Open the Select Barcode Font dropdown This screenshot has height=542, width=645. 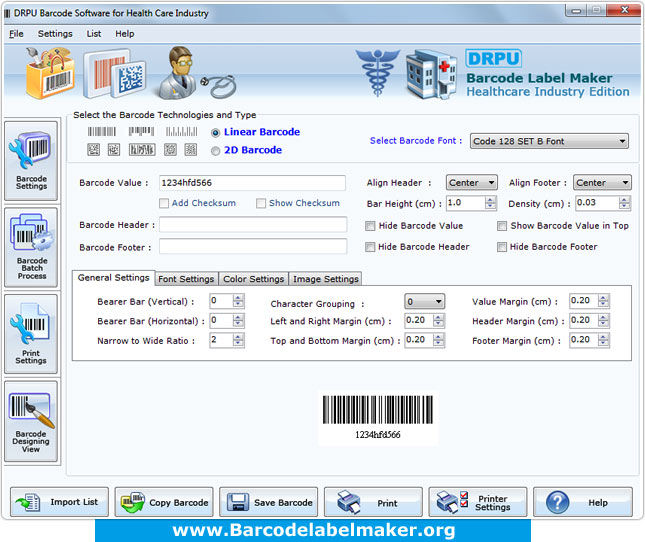(549, 141)
